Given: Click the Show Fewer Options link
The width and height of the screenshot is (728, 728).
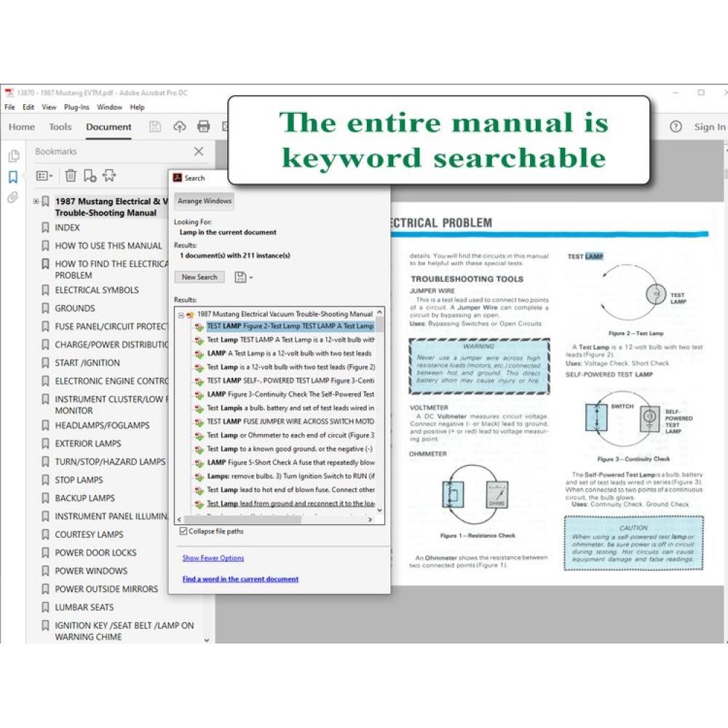Looking at the screenshot, I should pos(213,558).
